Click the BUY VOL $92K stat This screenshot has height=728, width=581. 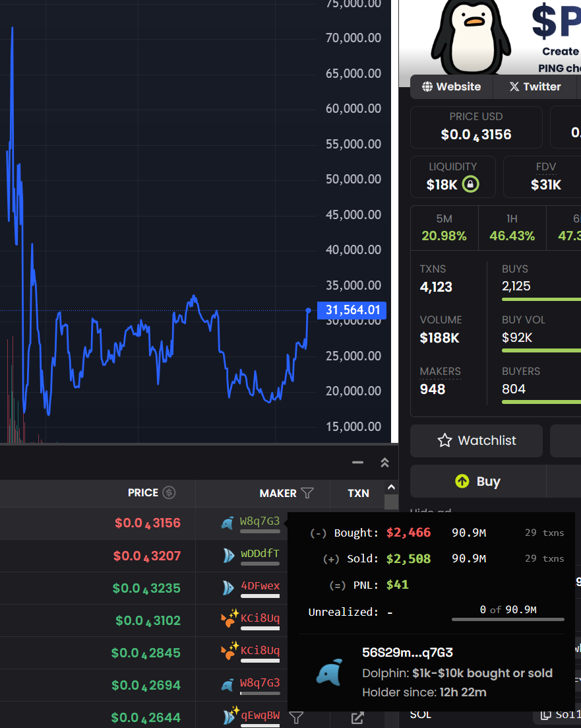523,329
